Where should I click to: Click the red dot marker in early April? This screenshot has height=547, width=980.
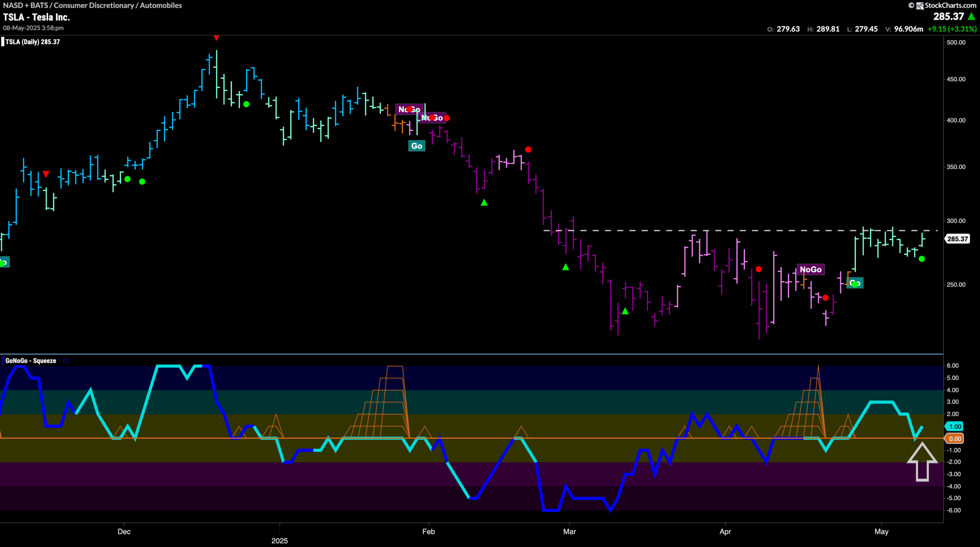coord(759,269)
